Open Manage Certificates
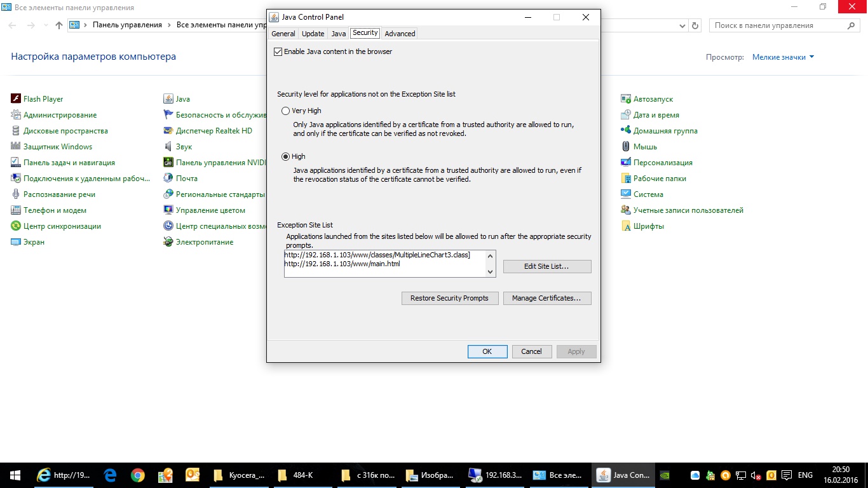 point(547,298)
